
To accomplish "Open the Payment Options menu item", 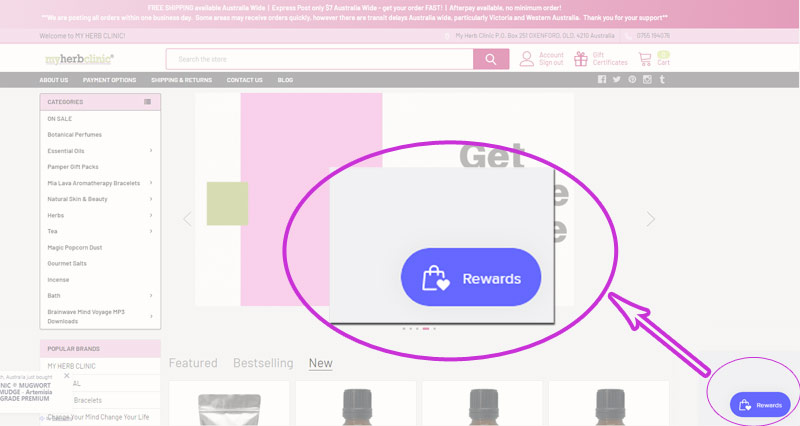I will tap(109, 80).
